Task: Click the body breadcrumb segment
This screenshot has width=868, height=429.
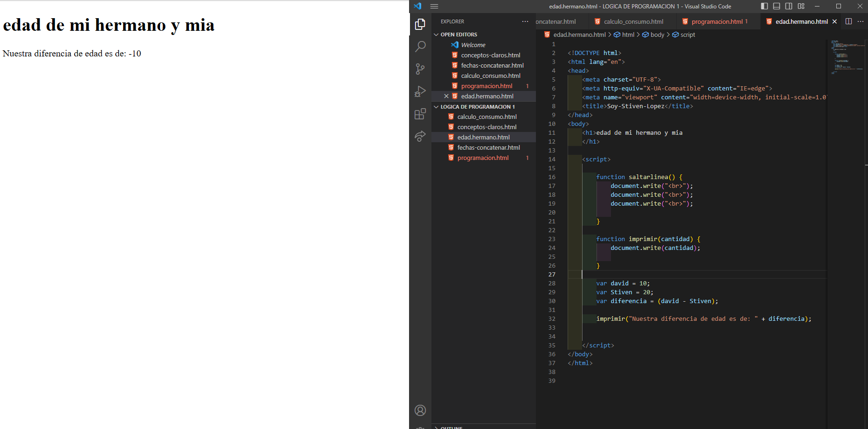Action: (653, 35)
